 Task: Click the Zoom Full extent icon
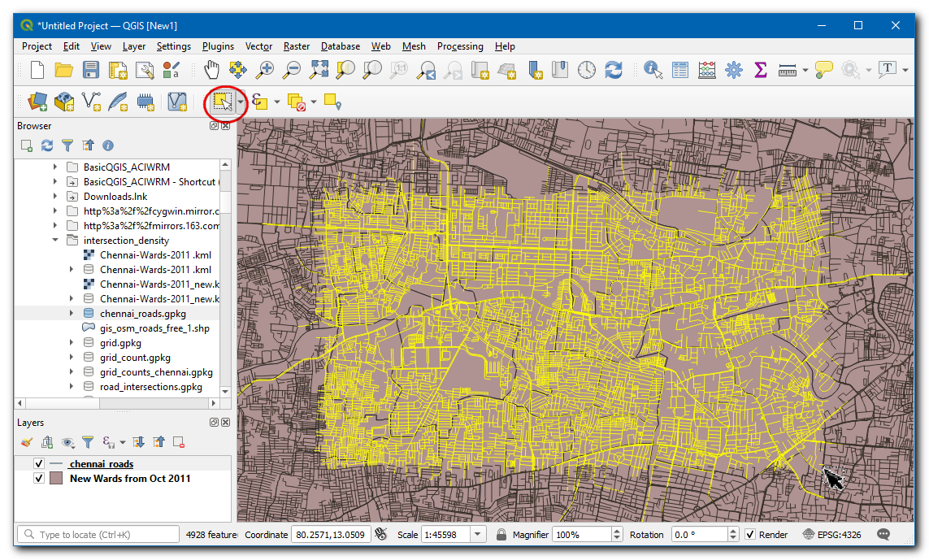pyautogui.click(x=319, y=70)
